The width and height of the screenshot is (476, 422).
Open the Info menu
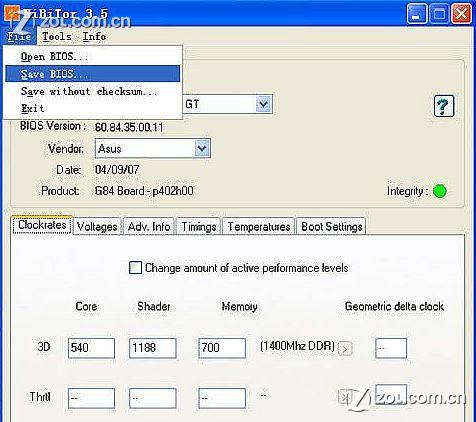(x=94, y=36)
